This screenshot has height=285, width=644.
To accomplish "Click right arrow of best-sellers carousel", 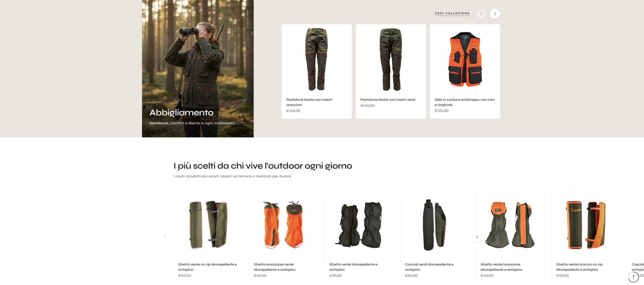I will click(x=477, y=237).
